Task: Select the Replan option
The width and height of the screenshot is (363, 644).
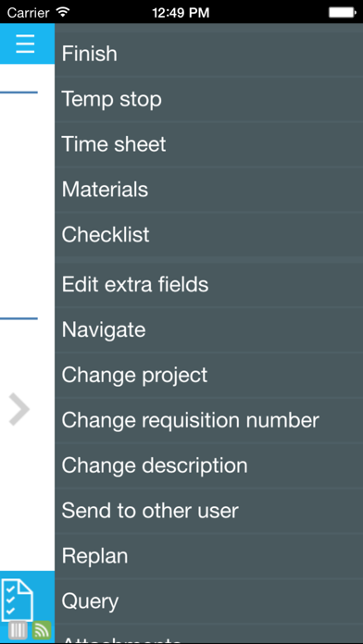Action: point(209,555)
